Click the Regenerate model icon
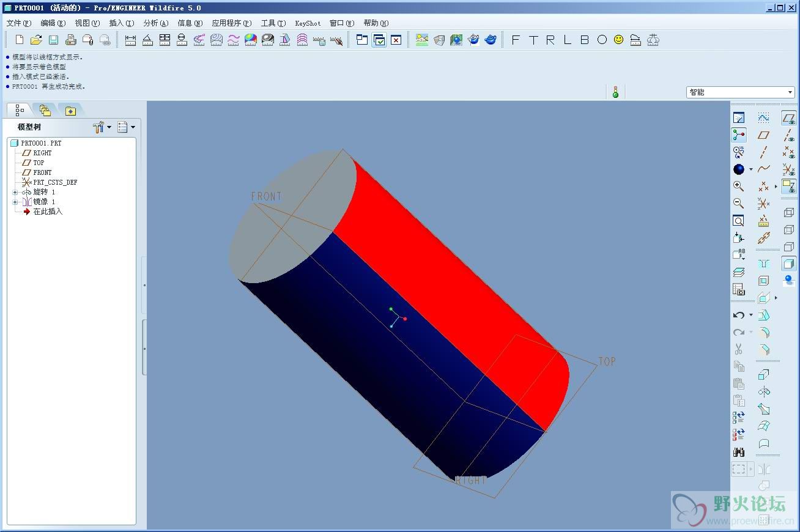Viewport: 800px width, 532px height. click(x=739, y=418)
